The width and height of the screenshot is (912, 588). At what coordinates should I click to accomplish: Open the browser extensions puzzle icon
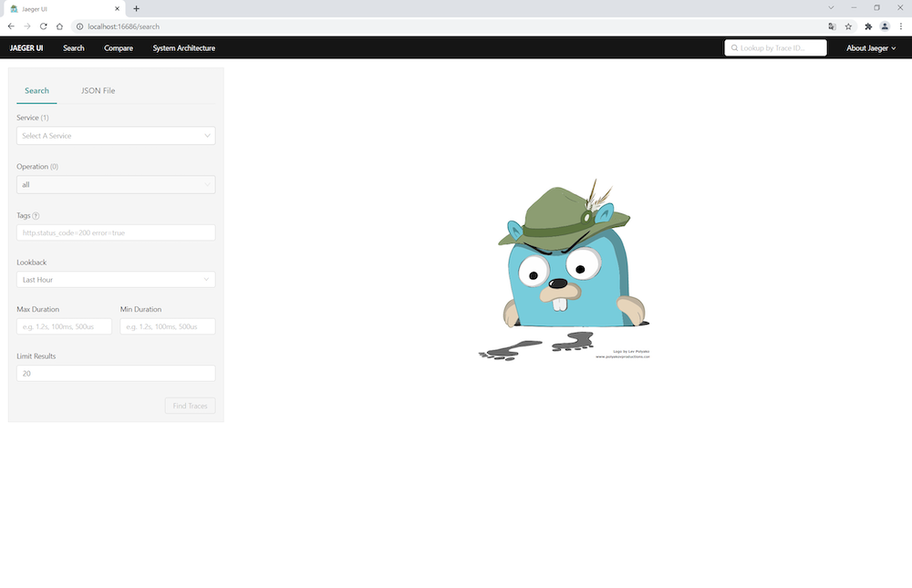(868, 26)
